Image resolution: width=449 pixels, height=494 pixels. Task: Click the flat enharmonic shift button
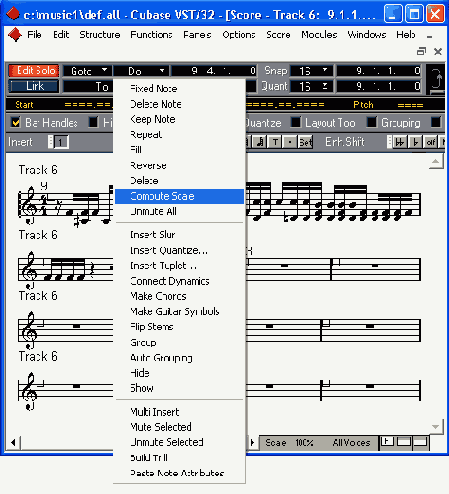tap(415, 142)
